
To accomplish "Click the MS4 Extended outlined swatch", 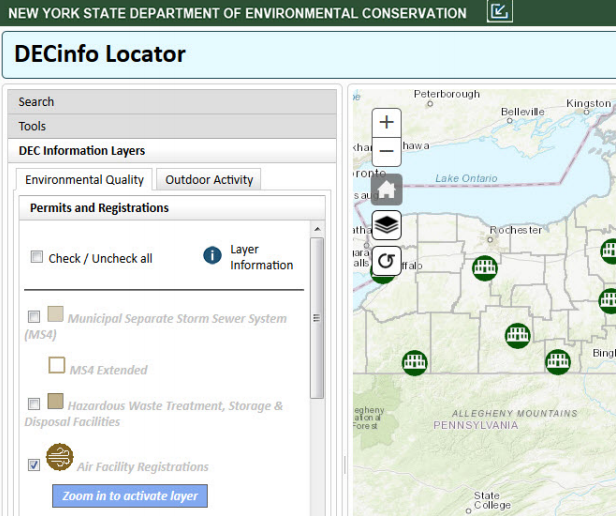I will click(x=57, y=365).
